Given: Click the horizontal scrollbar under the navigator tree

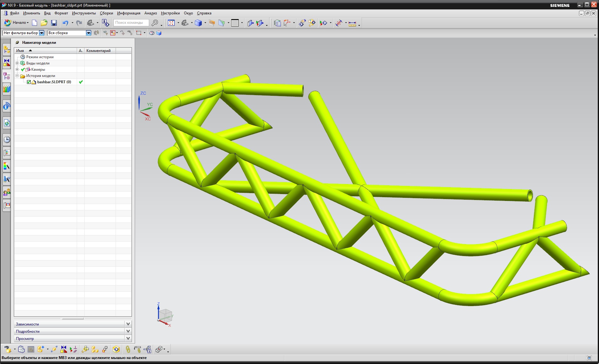Looking at the screenshot, I should [73, 319].
